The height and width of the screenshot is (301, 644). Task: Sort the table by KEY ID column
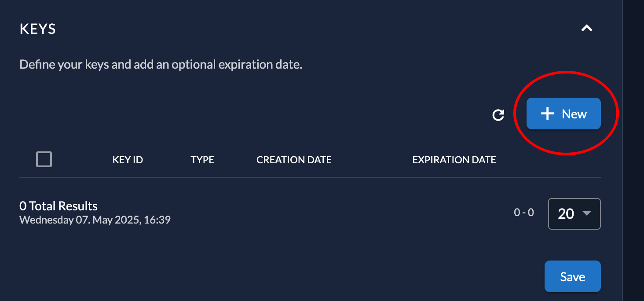(x=128, y=159)
